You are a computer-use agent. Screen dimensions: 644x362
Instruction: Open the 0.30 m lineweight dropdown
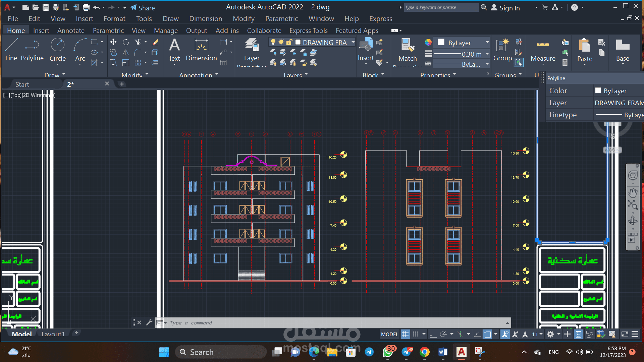(x=462, y=54)
